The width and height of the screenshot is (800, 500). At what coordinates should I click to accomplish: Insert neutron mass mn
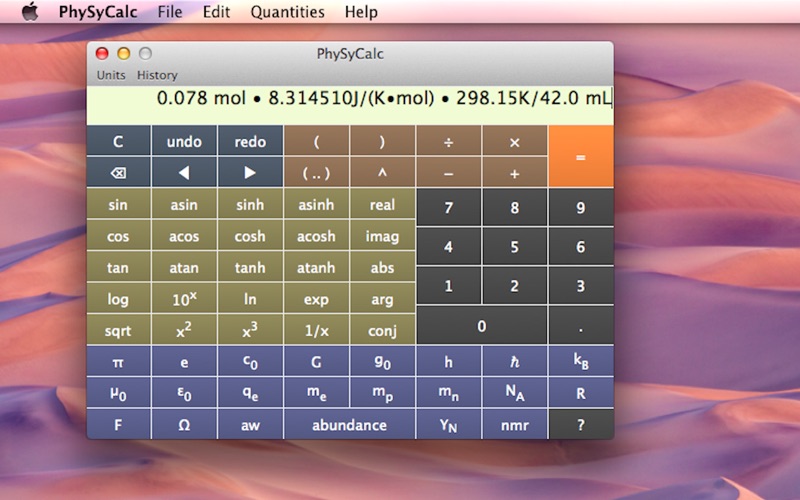point(448,393)
